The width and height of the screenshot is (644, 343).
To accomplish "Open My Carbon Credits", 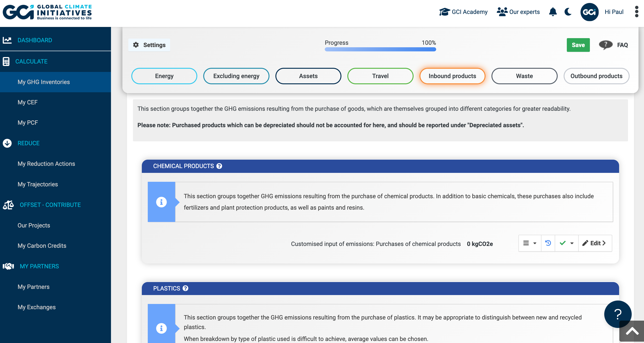I will point(42,246).
